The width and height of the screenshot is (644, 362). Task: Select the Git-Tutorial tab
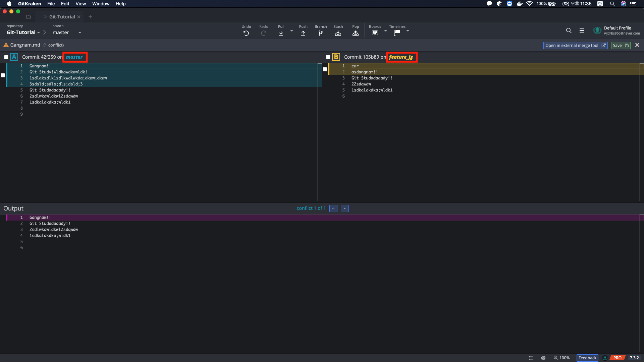click(x=62, y=17)
